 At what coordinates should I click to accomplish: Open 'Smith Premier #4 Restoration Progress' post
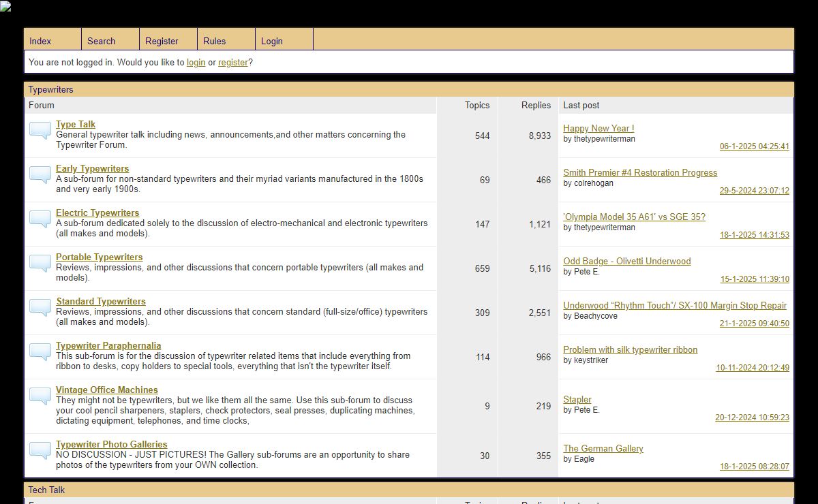click(640, 172)
